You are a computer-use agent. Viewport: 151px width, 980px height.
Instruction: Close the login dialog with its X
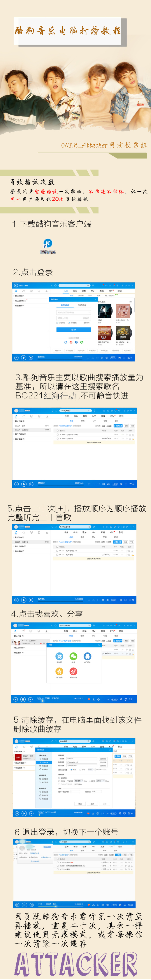(x=96, y=299)
